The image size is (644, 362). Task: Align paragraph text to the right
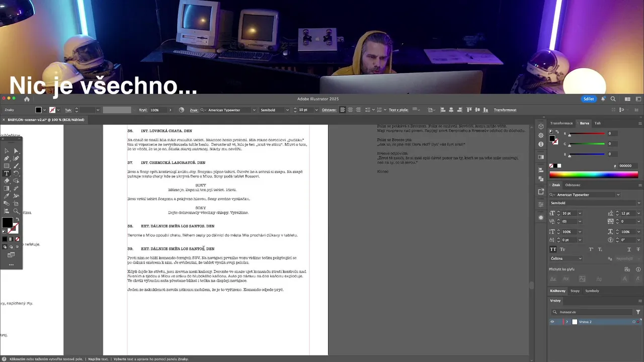(358, 110)
